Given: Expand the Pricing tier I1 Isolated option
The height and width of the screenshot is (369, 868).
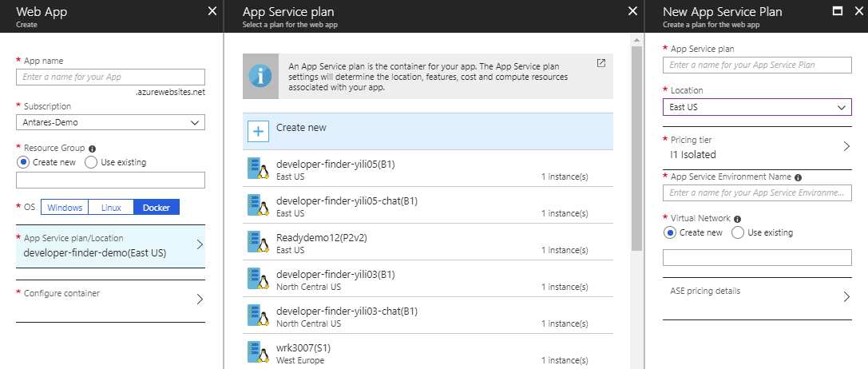Looking at the screenshot, I should tap(757, 147).
